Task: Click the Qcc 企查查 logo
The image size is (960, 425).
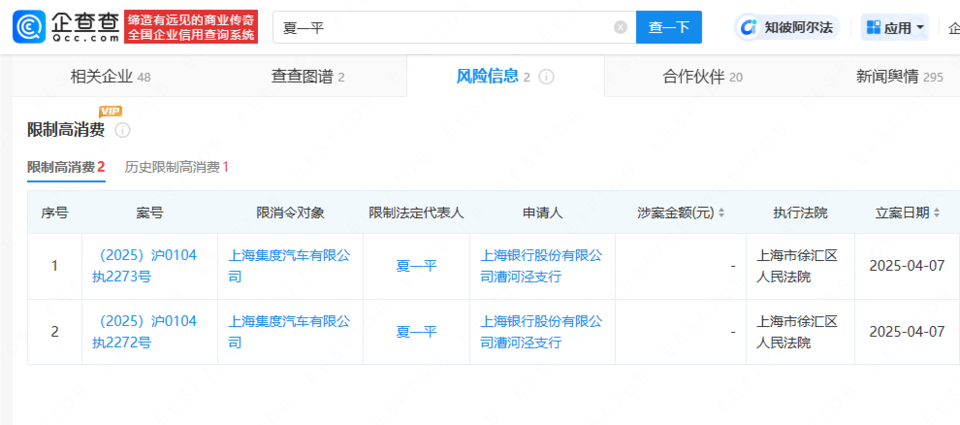Action: coord(66,27)
